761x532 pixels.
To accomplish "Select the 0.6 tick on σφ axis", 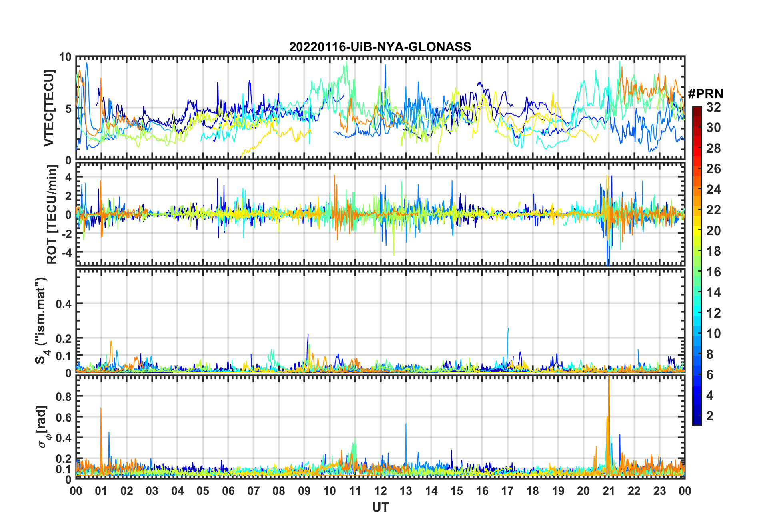I will 64,417.
